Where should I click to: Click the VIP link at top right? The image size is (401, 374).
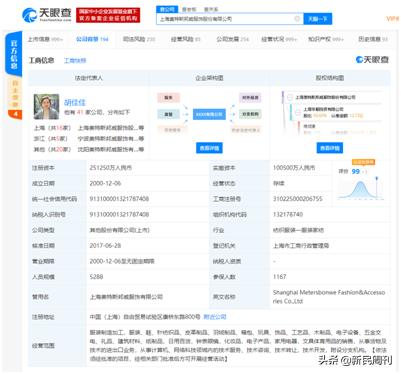(x=392, y=19)
